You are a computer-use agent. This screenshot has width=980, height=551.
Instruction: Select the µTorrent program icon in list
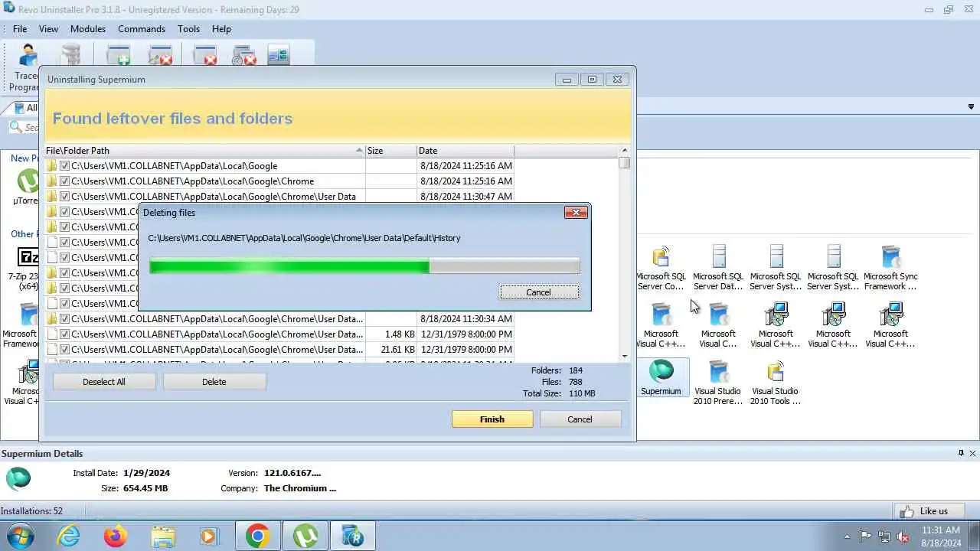tap(28, 187)
